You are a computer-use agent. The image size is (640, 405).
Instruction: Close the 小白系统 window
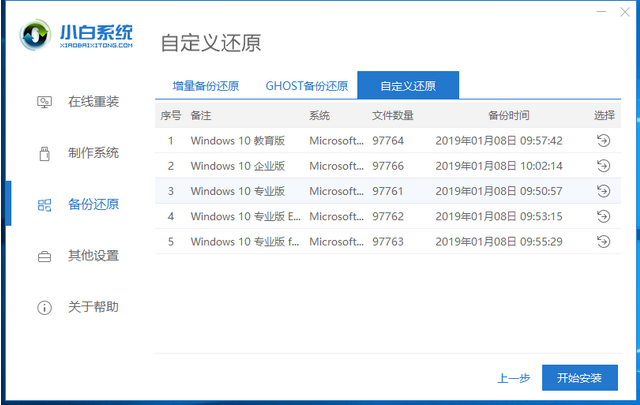(624, 12)
